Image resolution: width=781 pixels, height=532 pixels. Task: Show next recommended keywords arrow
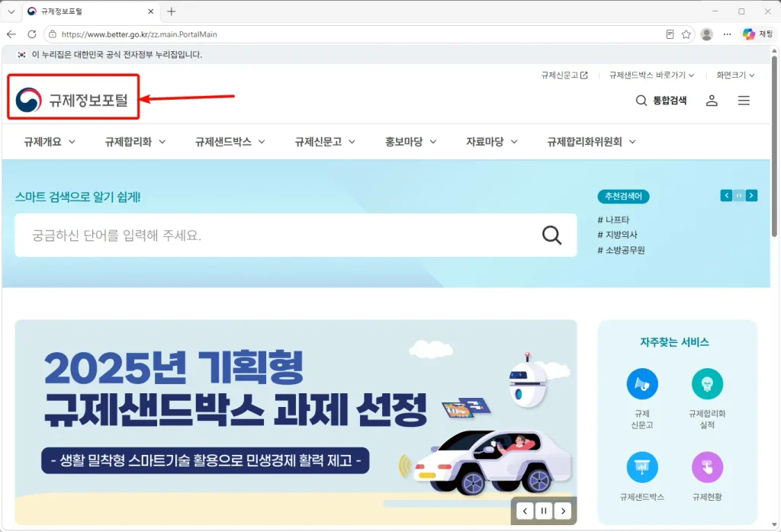751,196
